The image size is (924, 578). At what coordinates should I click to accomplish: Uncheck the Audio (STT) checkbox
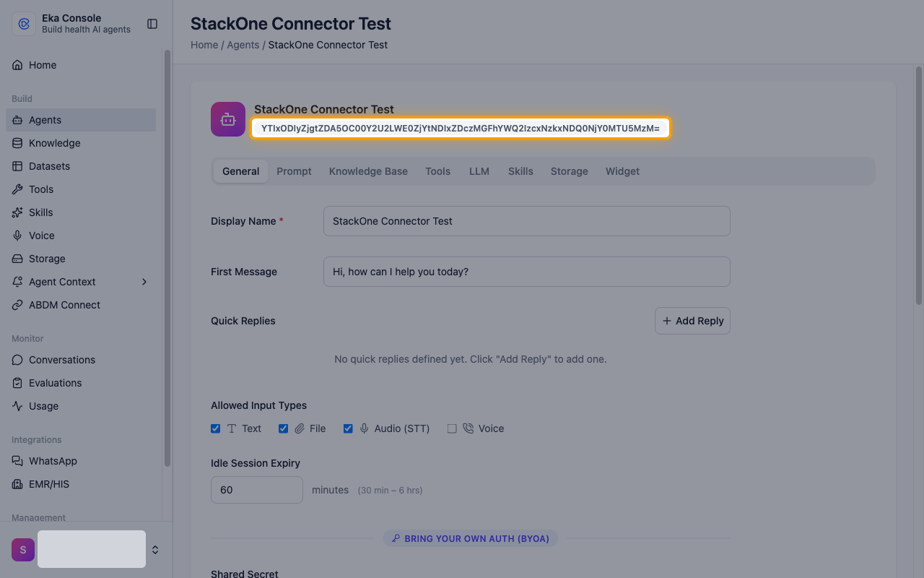(x=348, y=428)
